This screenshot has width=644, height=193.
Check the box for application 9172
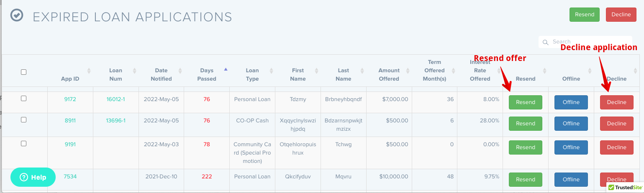point(24,99)
